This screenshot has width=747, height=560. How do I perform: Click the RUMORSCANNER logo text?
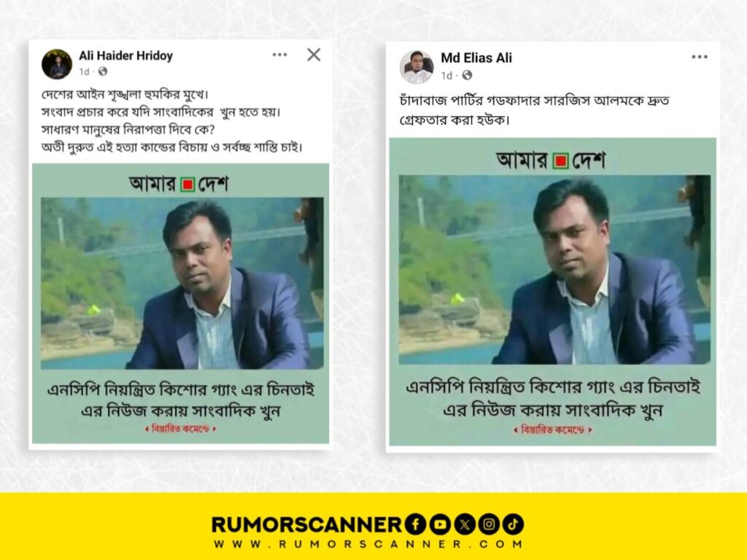[307, 525]
